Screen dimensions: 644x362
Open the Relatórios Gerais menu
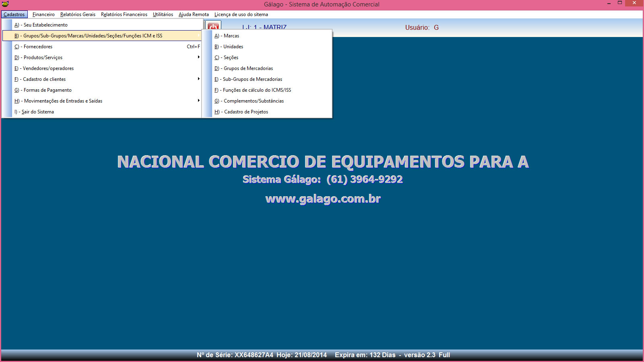click(78, 14)
